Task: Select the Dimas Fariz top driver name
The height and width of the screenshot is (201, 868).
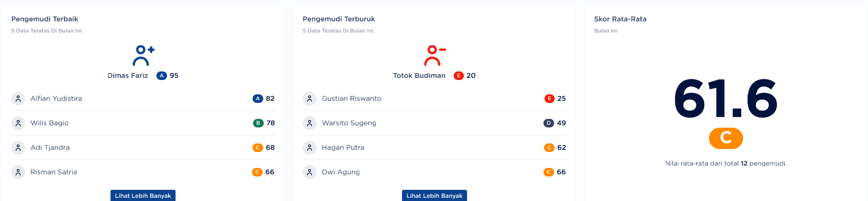Action: click(128, 76)
